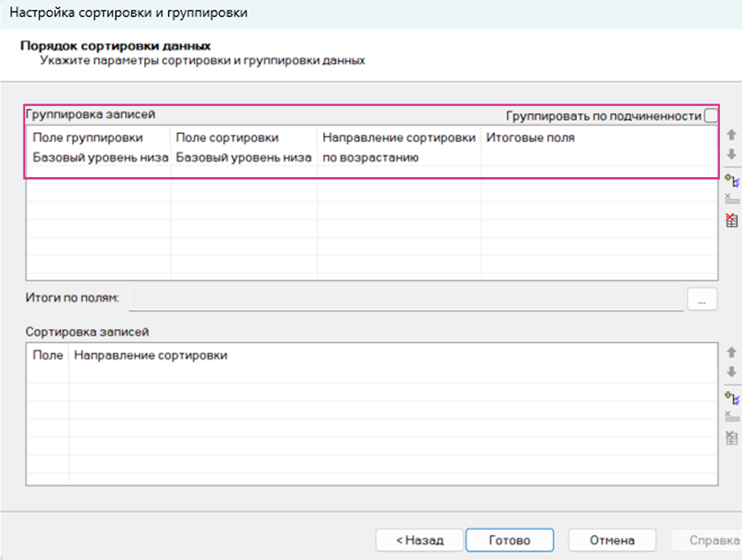Click the Итоги по полям input field
Image resolution: width=742 pixels, height=560 pixels.
pos(406,299)
